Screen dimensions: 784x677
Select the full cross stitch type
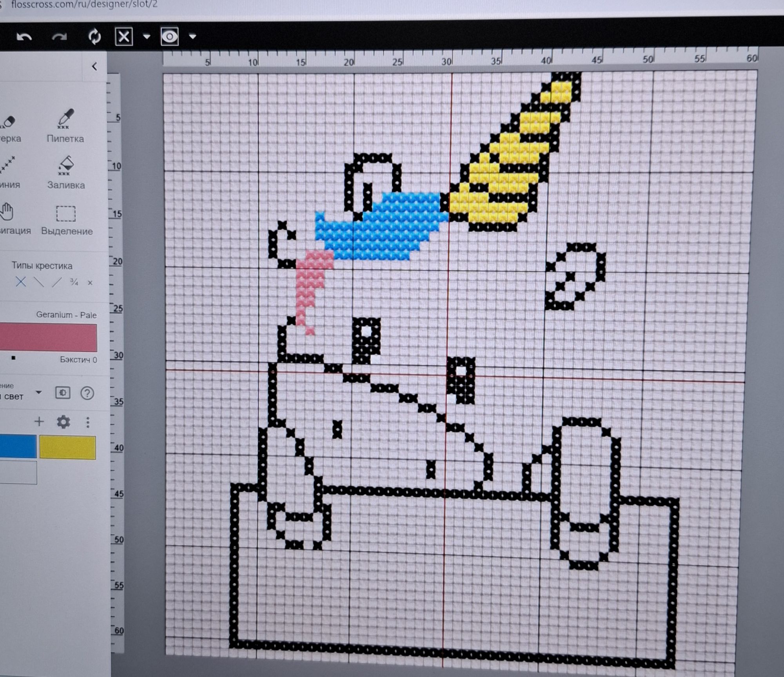(x=21, y=281)
